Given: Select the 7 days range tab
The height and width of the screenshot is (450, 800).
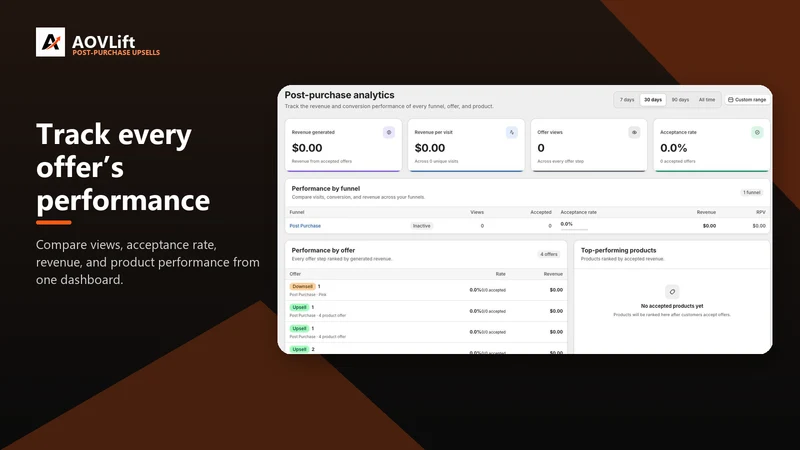Looking at the screenshot, I should click(627, 100).
